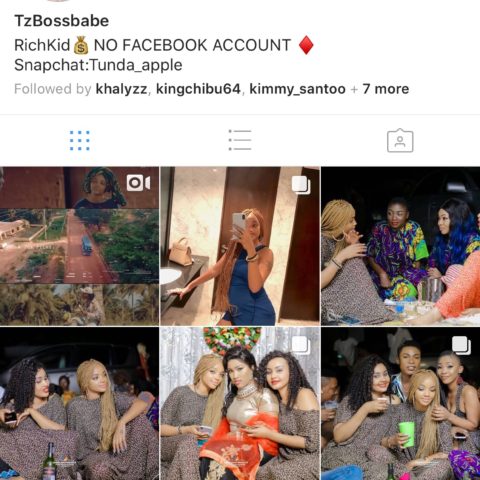Open post with blue-haired woman
Viewport: 480px width, 480px height.
pyautogui.click(x=401, y=246)
